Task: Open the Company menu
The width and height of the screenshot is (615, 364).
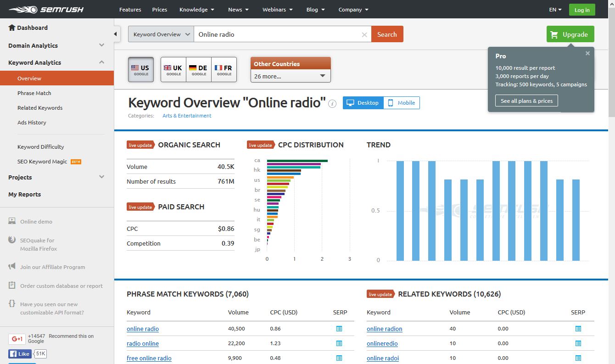Action: [353, 10]
